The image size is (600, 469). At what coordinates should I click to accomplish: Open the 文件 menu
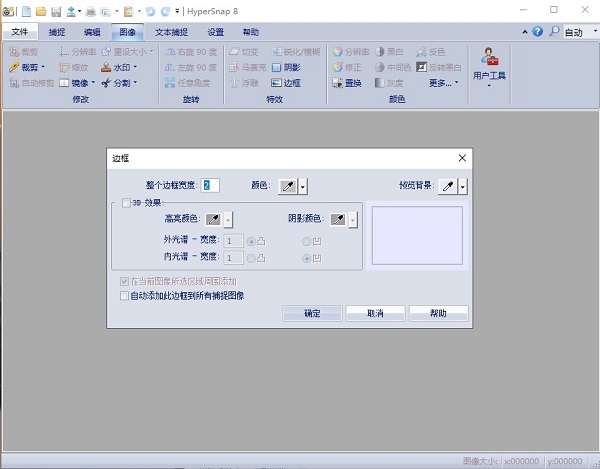pyautogui.click(x=20, y=32)
